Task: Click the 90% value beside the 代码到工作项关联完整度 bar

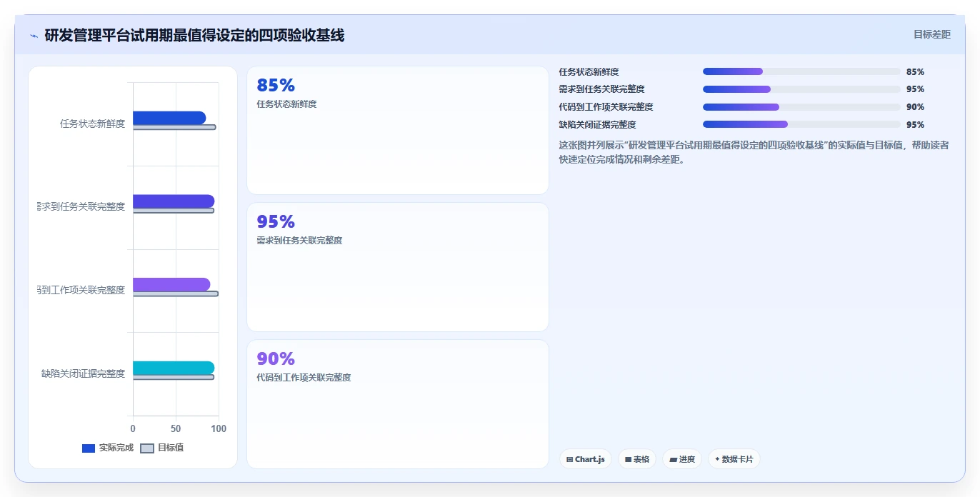Action: (x=915, y=107)
